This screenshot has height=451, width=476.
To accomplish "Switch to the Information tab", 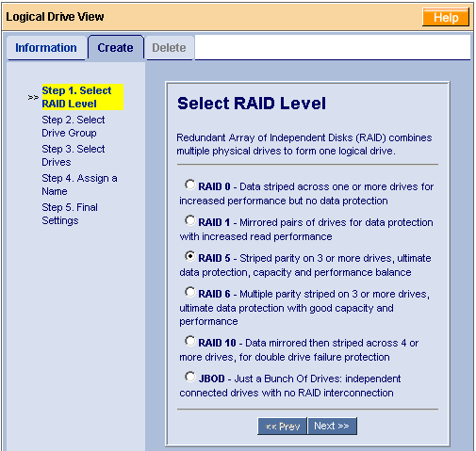I will (x=46, y=48).
